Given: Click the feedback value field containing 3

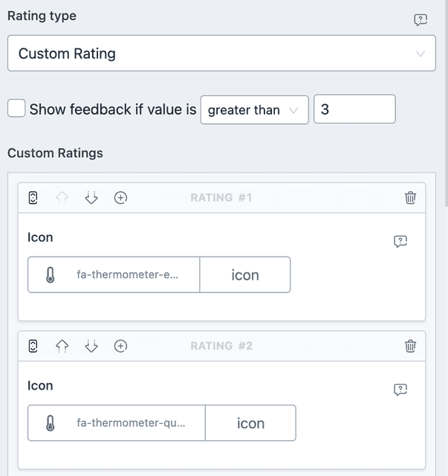Looking at the screenshot, I should (x=354, y=109).
